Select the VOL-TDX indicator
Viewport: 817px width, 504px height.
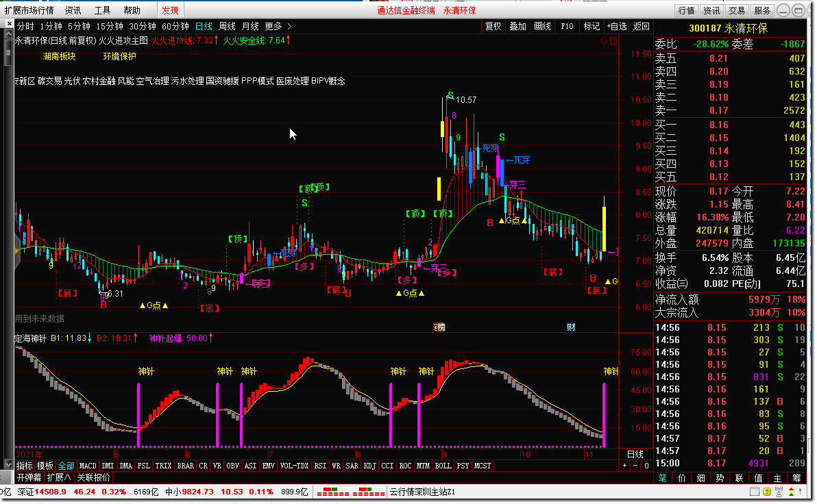[295, 466]
